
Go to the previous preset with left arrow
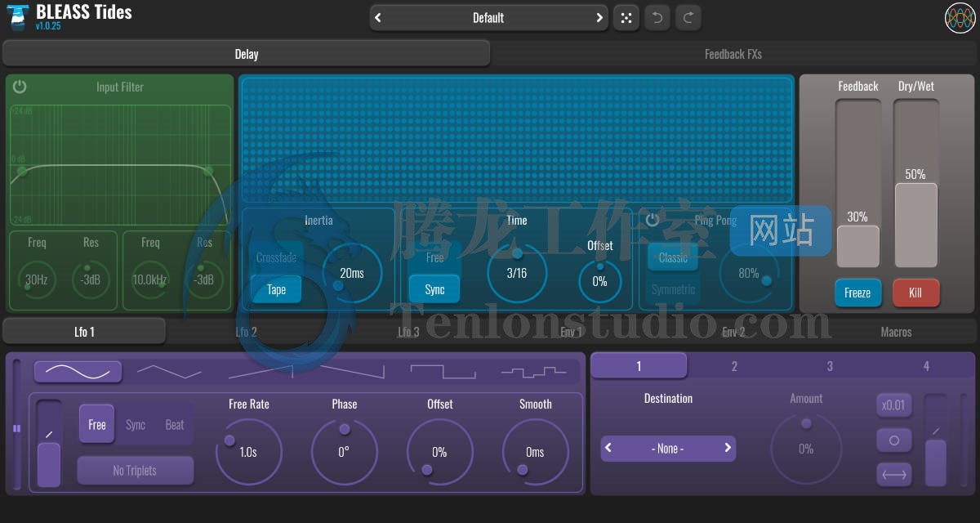378,17
